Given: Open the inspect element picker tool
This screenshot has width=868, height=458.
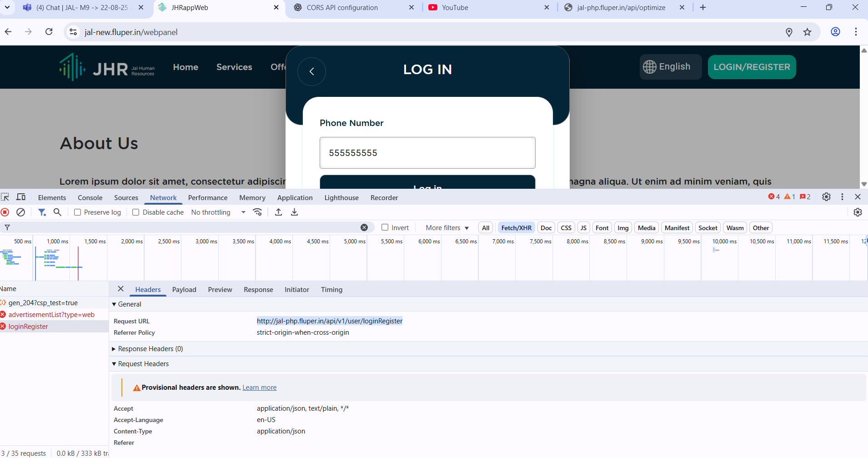Looking at the screenshot, I should click(x=5, y=197).
